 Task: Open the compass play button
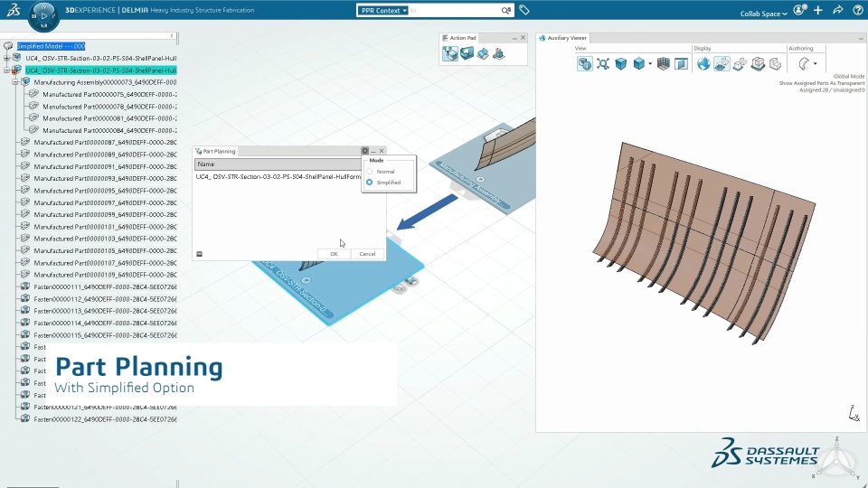pyautogui.click(x=43, y=15)
